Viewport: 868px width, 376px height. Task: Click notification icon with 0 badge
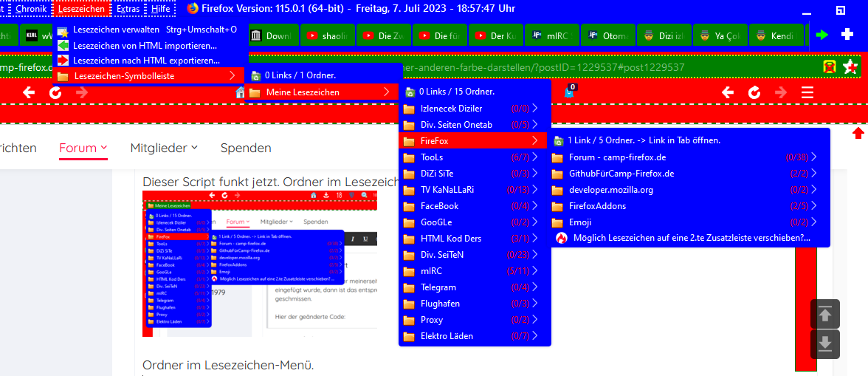pos(570,92)
